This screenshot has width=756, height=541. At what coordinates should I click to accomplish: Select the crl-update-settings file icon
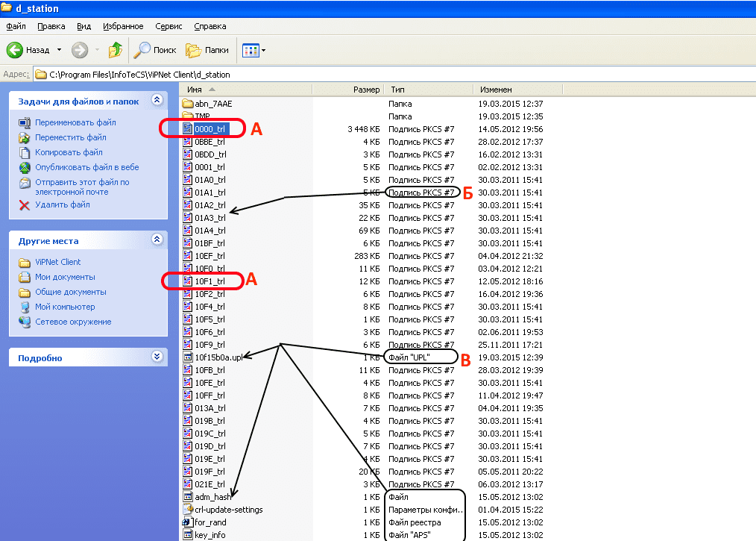coord(188,510)
